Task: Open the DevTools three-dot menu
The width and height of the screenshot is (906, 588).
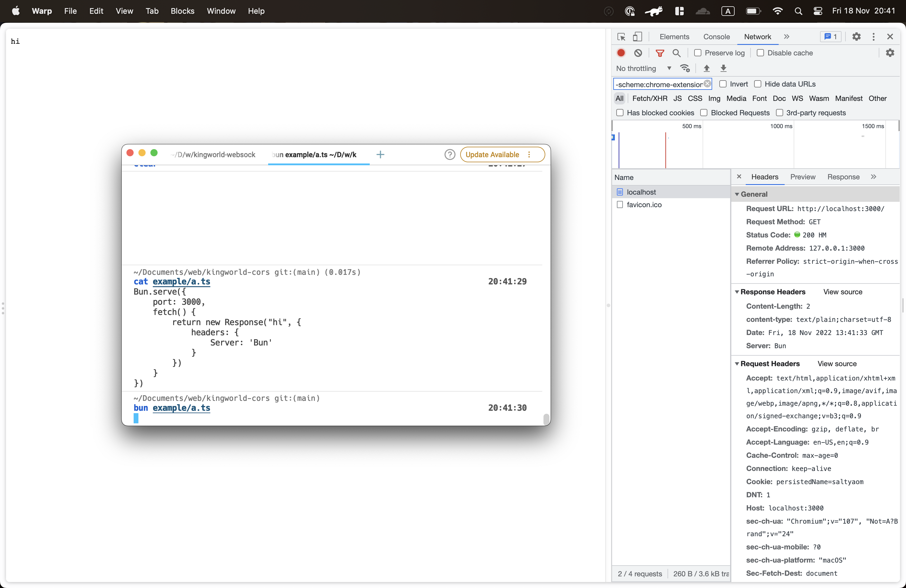Action: 873,37
